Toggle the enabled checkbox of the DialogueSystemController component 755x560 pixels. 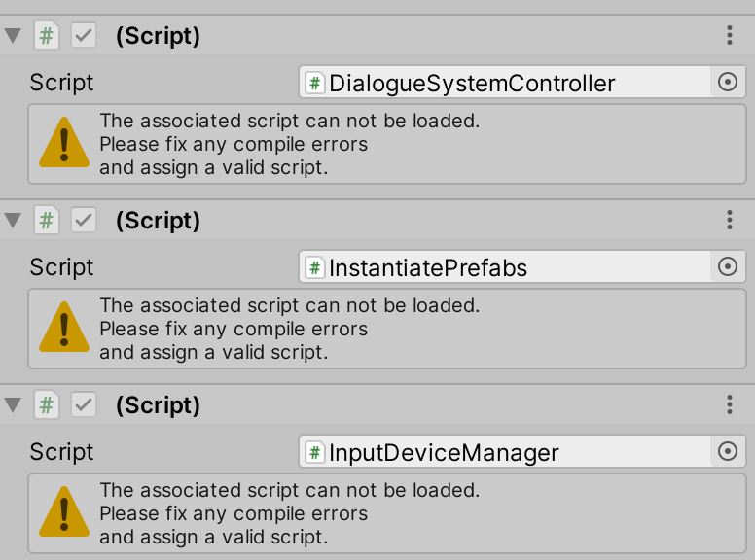pyautogui.click(x=84, y=35)
